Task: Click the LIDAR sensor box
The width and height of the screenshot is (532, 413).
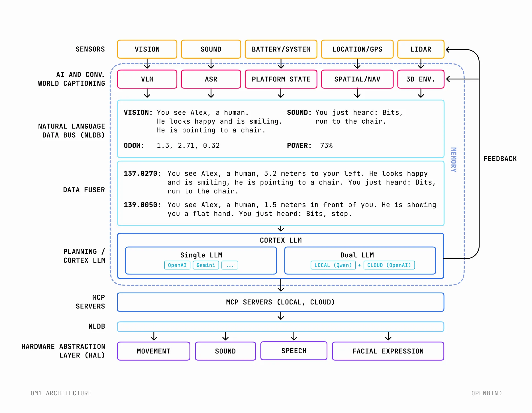Action: (421, 49)
